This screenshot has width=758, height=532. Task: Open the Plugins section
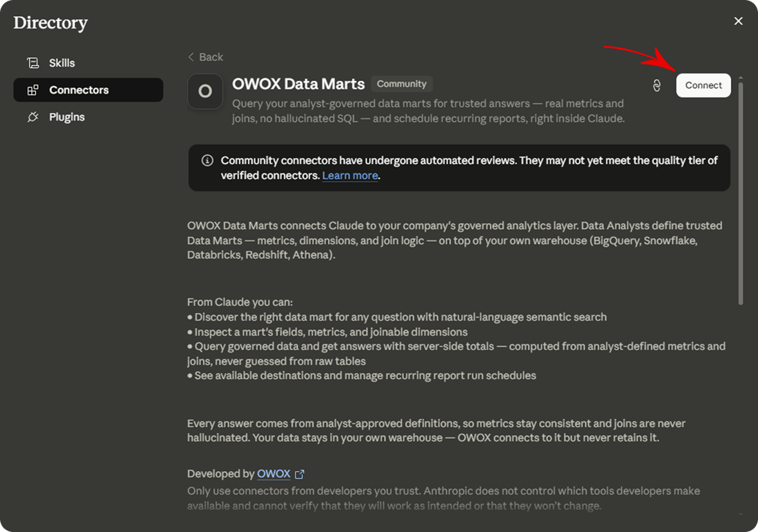pos(88,117)
